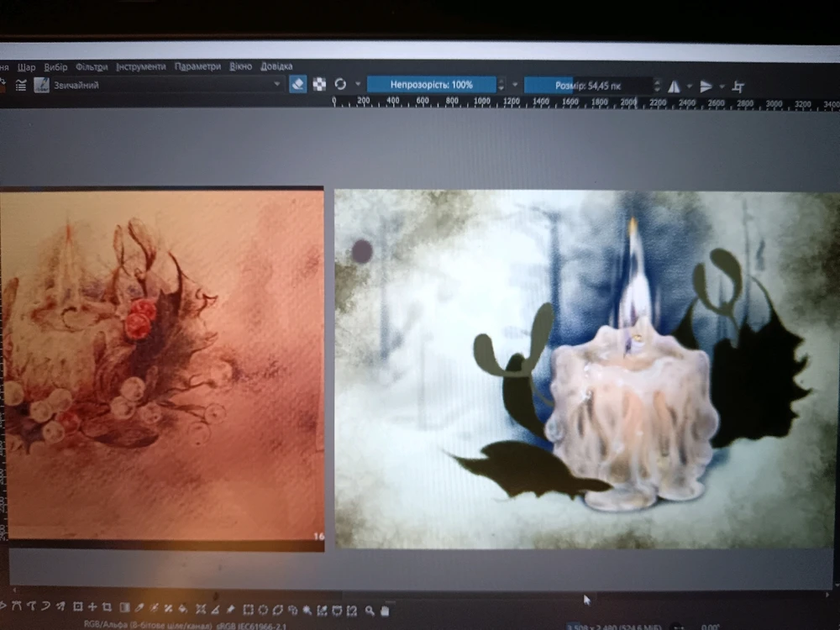The height and width of the screenshot is (630, 840).
Task: Open the wrap-around mode icon
Action: (738, 87)
